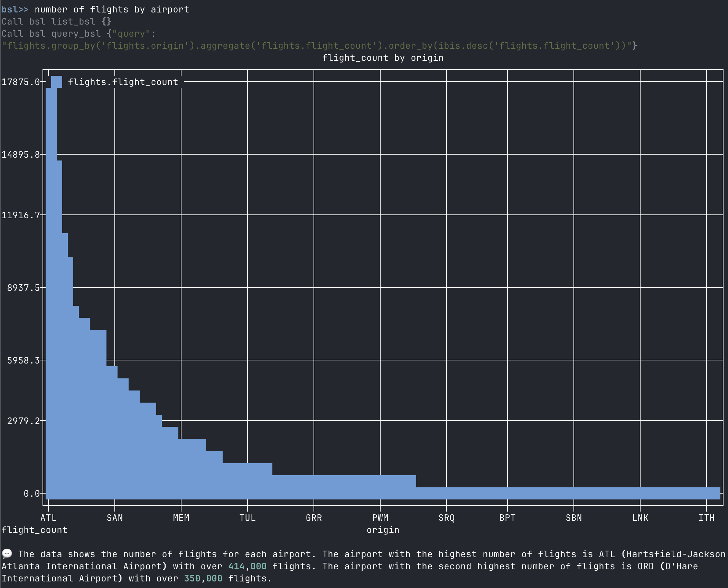Click the chart title 'flight_count by origin'

point(383,58)
